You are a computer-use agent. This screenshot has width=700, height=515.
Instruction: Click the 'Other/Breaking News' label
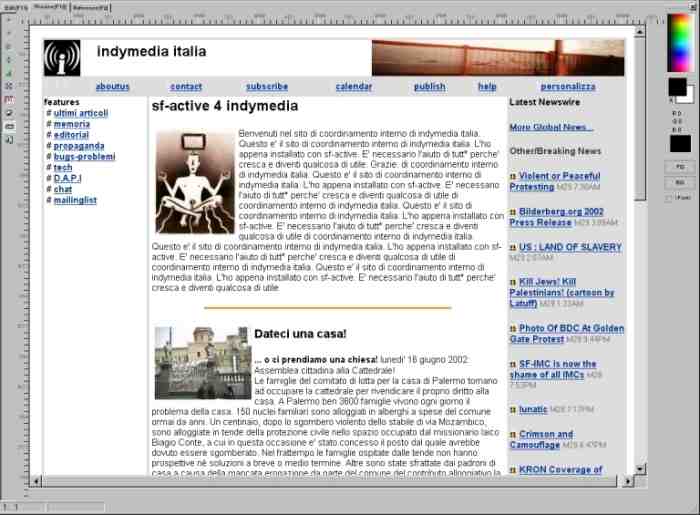555,151
